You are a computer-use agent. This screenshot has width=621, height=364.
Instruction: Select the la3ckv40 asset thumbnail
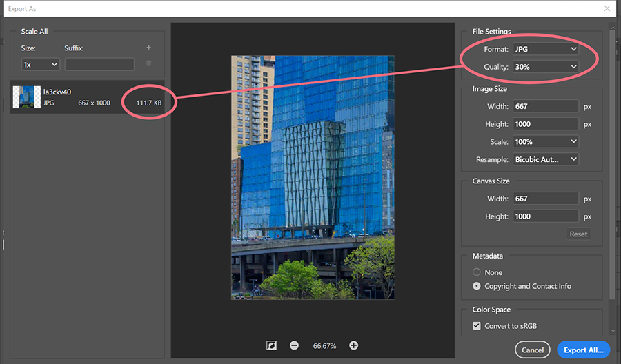click(26, 97)
